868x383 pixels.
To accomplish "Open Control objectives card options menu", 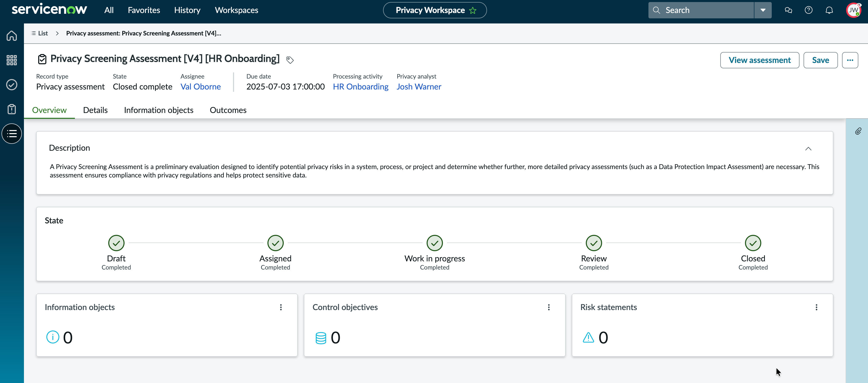I will (549, 307).
